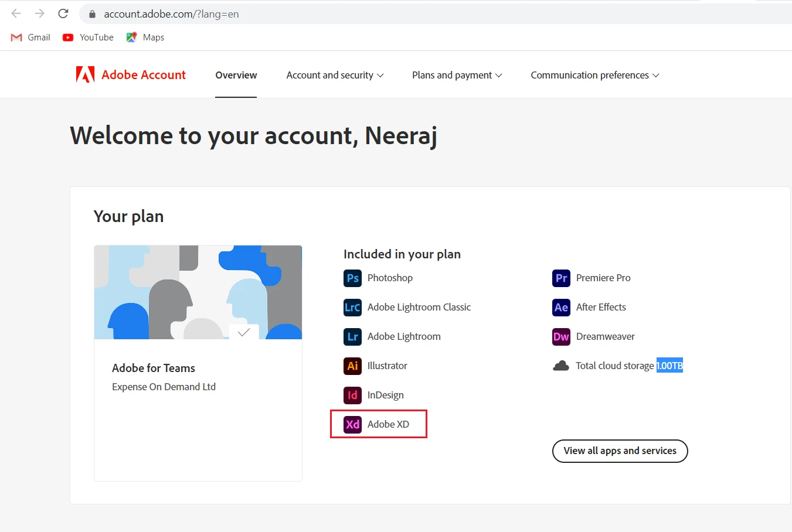
Task: Select the Overview tab
Action: point(236,75)
